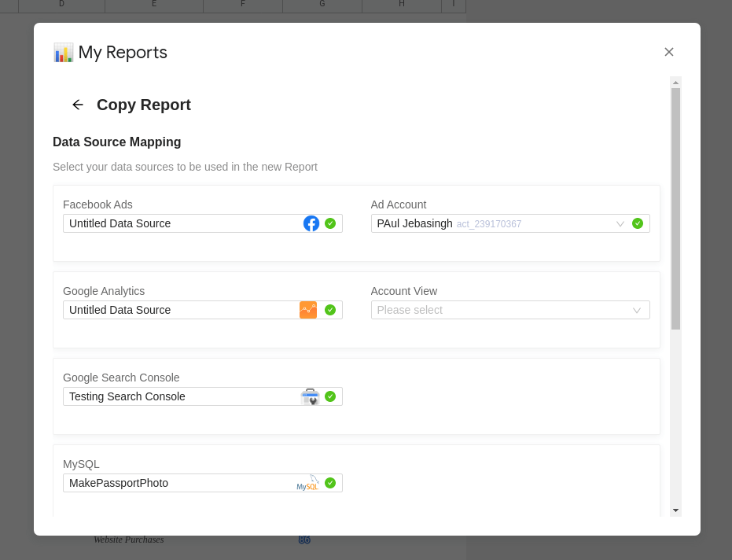
Task: Click the back arrow beside Copy Report
Action: click(x=78, y=105)
